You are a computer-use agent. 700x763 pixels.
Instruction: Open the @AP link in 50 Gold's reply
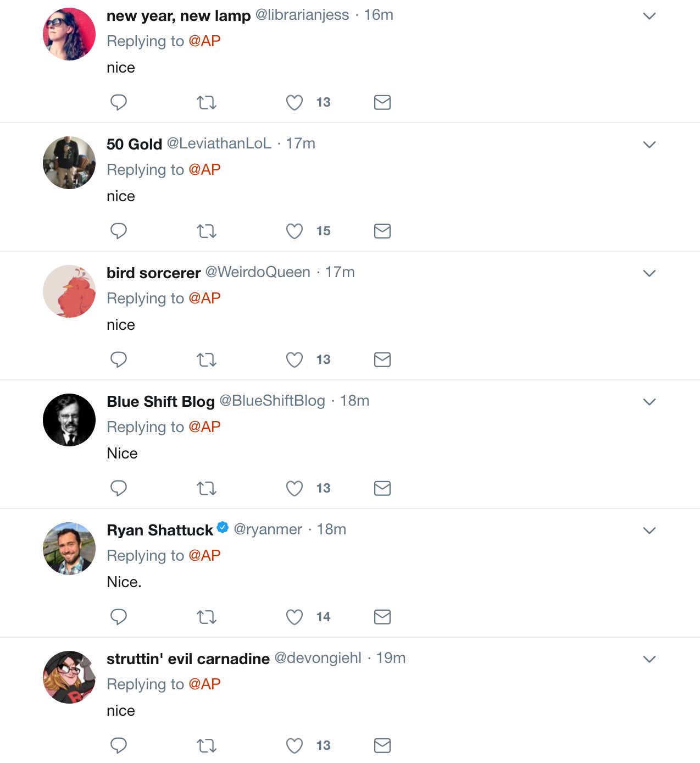point(204,169)
